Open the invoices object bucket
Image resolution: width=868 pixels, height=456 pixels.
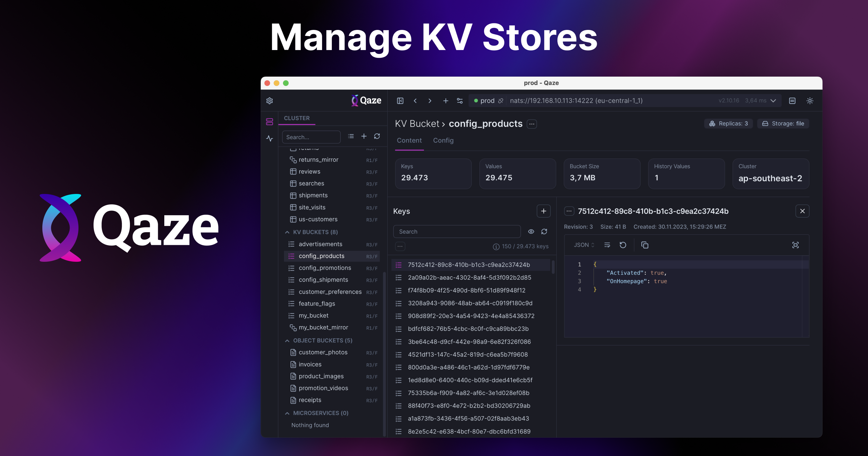point(332,364)
